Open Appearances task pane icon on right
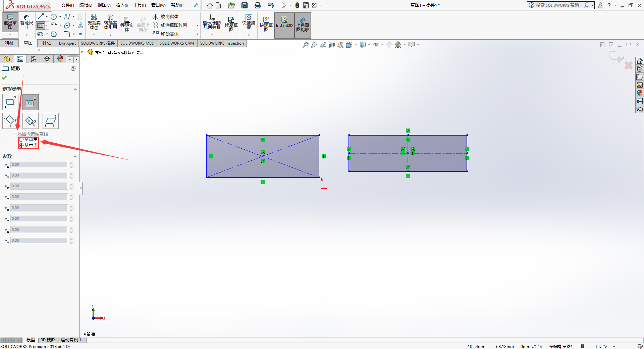The width and height of the screenshot is (644, 349). (x=640, y=93)
